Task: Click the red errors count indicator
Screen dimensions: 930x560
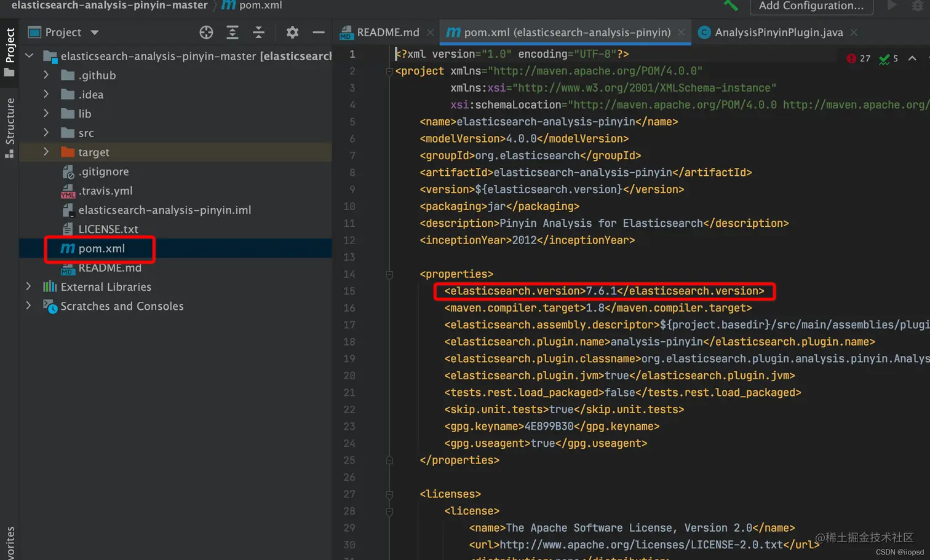Action: (859, 58)
